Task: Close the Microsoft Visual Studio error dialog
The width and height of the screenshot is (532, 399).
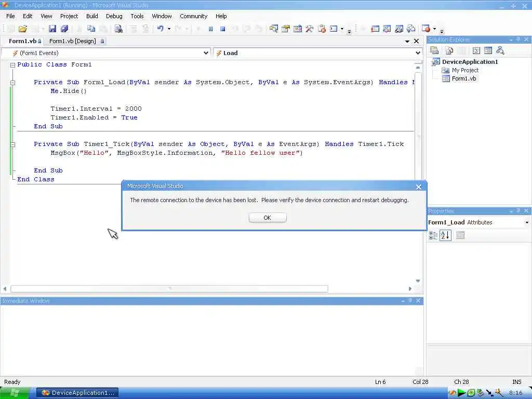Action: pyautogui.click(x=419, y=187)
